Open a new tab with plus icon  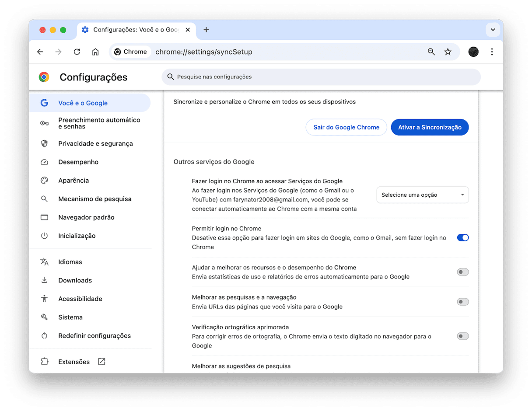206,30
